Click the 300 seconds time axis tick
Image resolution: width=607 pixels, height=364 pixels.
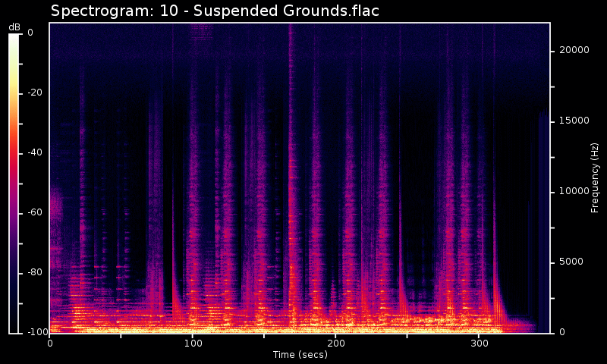pyautogui.click(x=478, y=343)
